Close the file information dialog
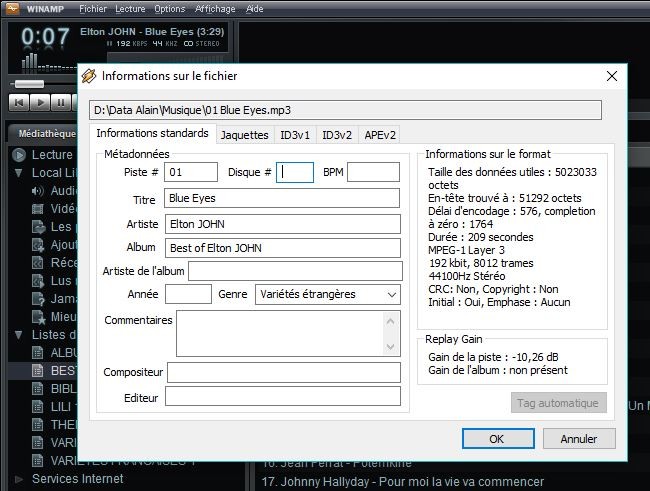The image size is (650, 491). [x=612, y=76]
